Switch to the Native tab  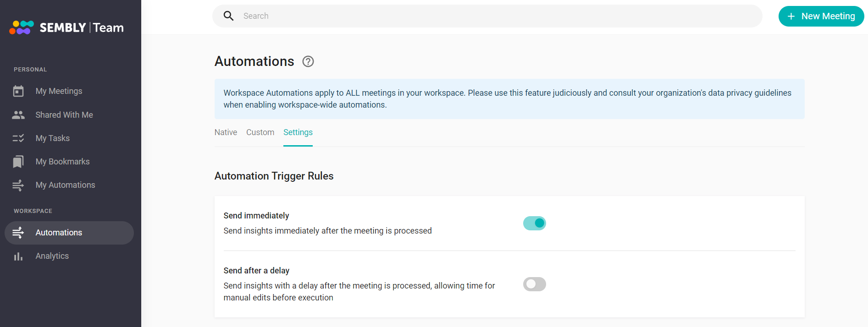click(226, 132)
